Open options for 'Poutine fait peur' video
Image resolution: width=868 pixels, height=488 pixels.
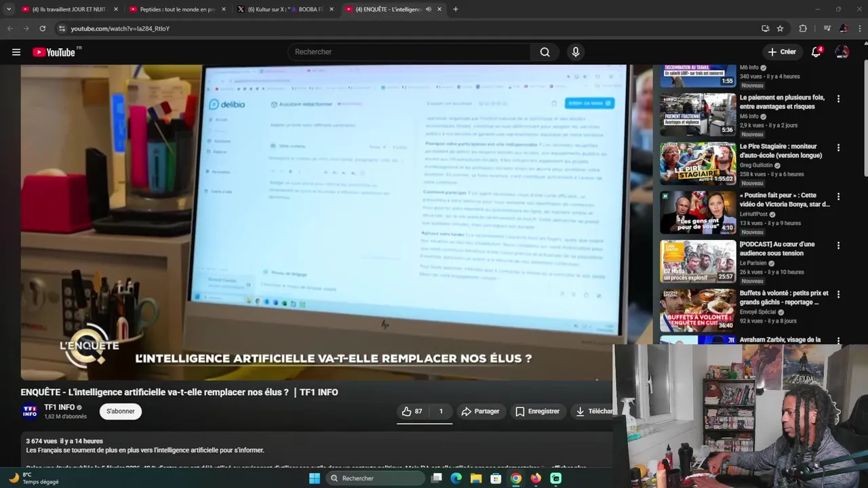point(838,197)
